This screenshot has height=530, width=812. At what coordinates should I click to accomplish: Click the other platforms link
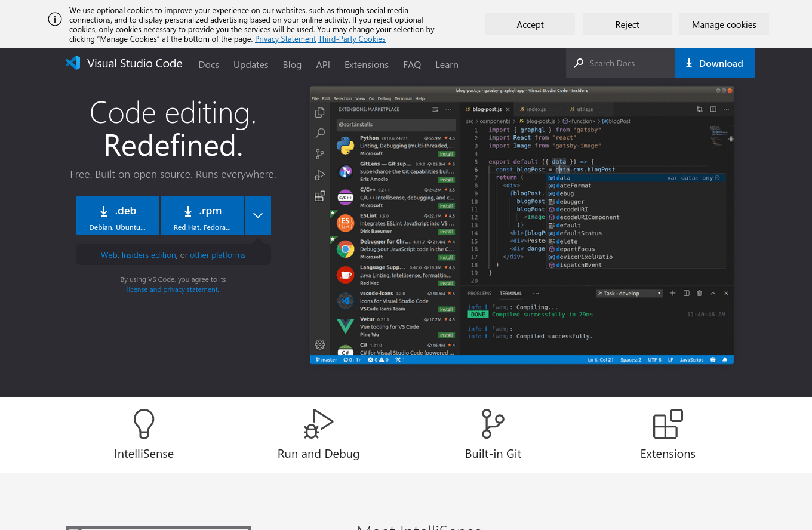pyautogui.click(x=218, y=255)
